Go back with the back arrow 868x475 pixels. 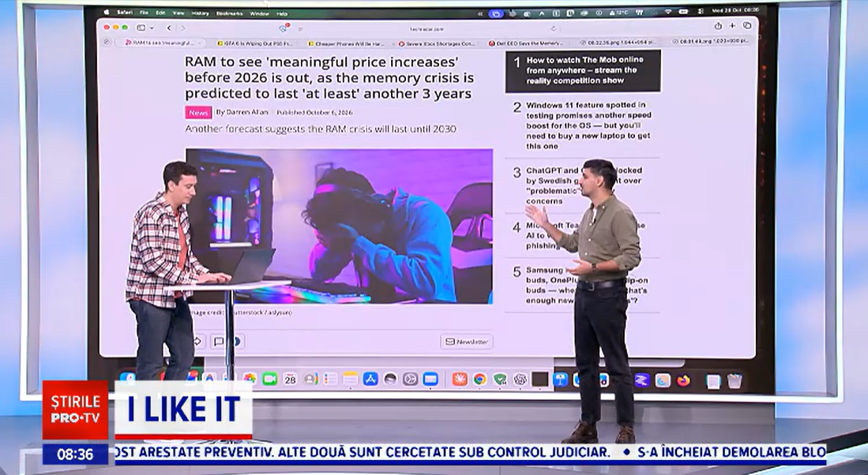point(169,28)
